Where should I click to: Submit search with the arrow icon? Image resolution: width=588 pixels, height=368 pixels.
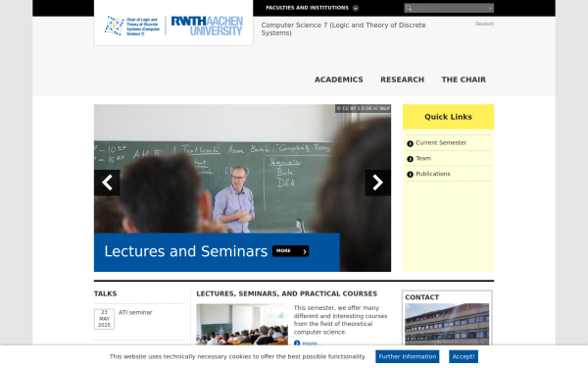pos(490,8)
